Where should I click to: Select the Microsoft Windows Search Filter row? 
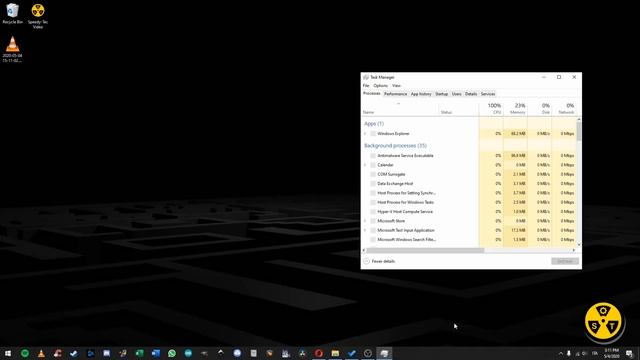tap(469, 240)
